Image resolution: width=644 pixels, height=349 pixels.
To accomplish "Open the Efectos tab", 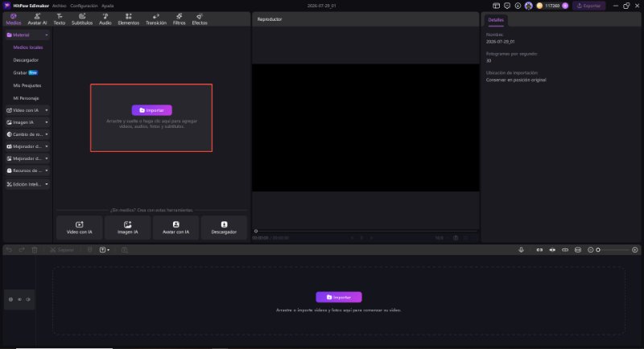I will 200,18.
